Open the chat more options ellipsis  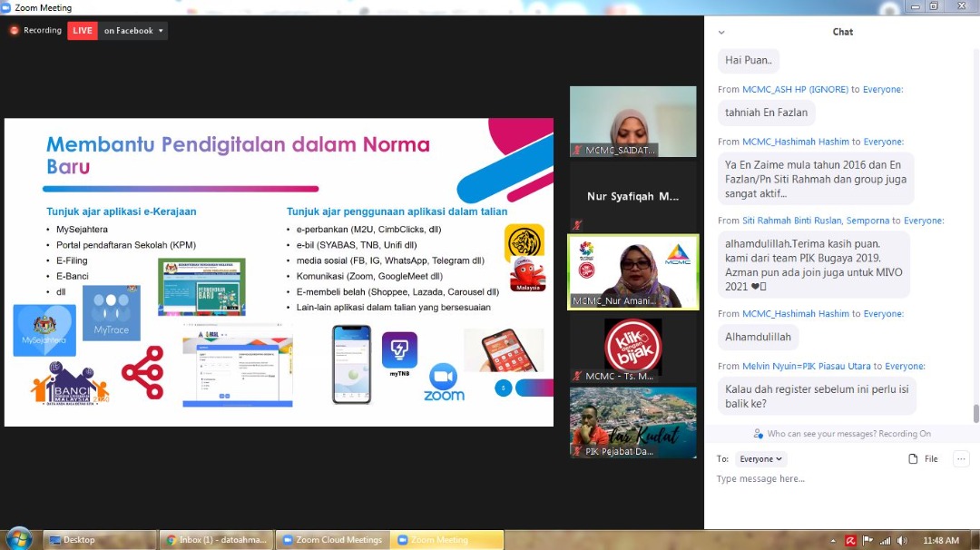tap(961, 459)
